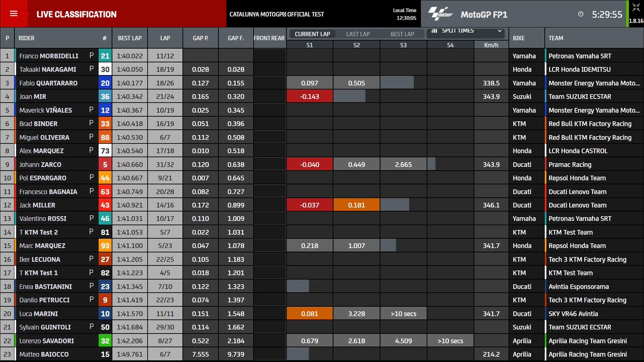This screenshot has height=362, width=644.
Task: Click the Live Classification title
Action: (76, 14)
